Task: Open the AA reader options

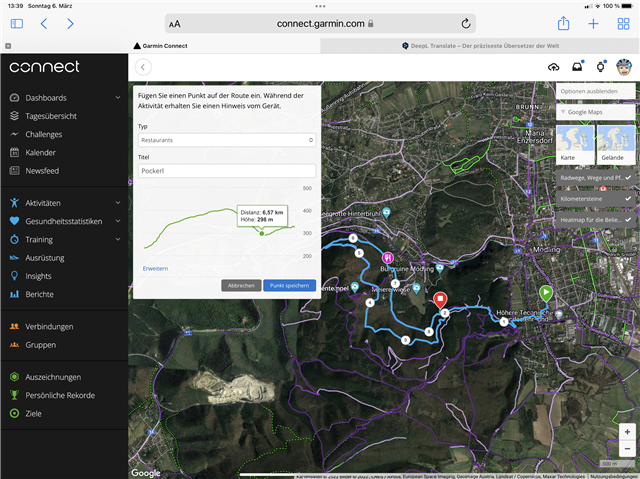Action: (x=175, y=24)
